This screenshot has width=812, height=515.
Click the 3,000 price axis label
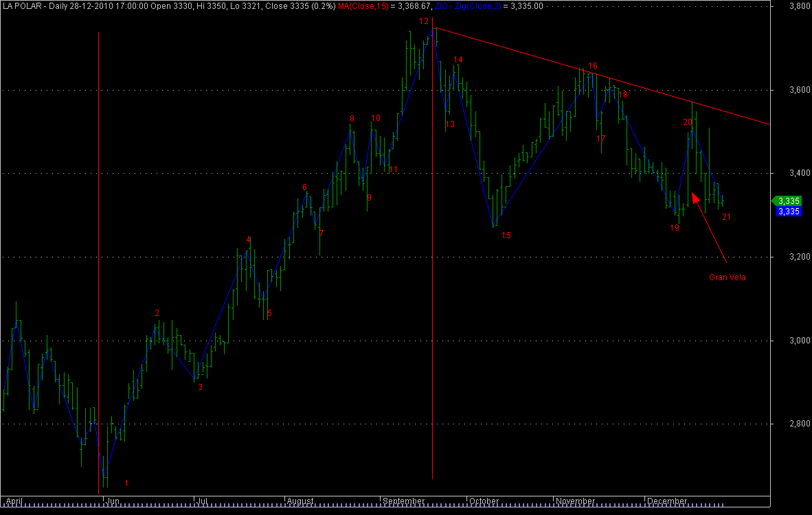click(x=800, y=341)
